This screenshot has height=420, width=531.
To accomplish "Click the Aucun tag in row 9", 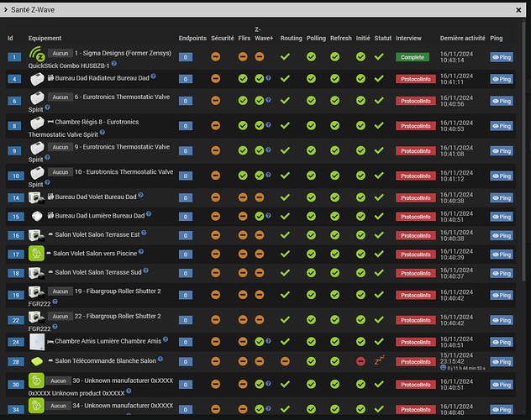I will pos(60,147).
